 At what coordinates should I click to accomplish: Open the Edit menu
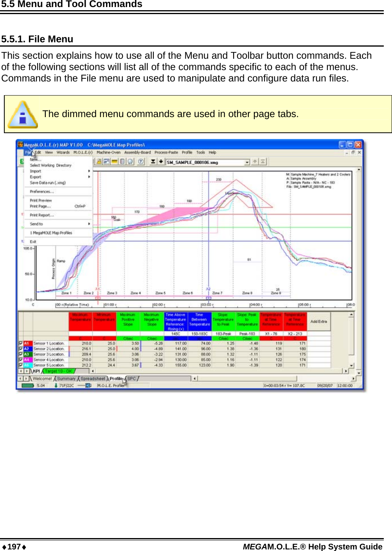[38, 152]
